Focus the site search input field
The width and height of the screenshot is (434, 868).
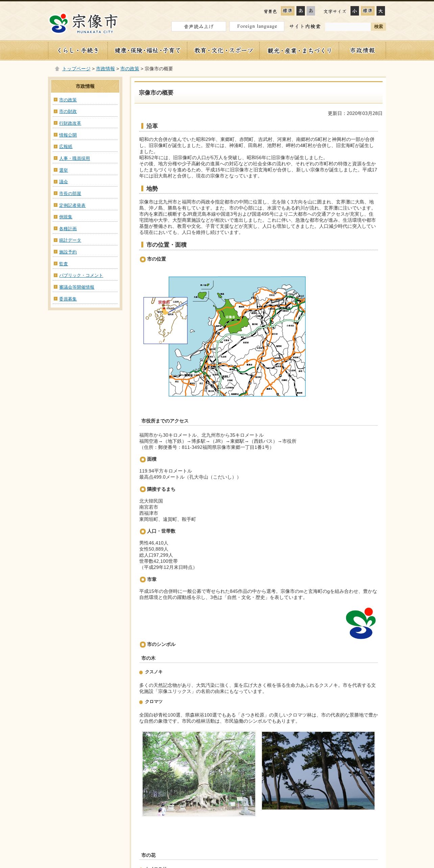click(348, 27)
